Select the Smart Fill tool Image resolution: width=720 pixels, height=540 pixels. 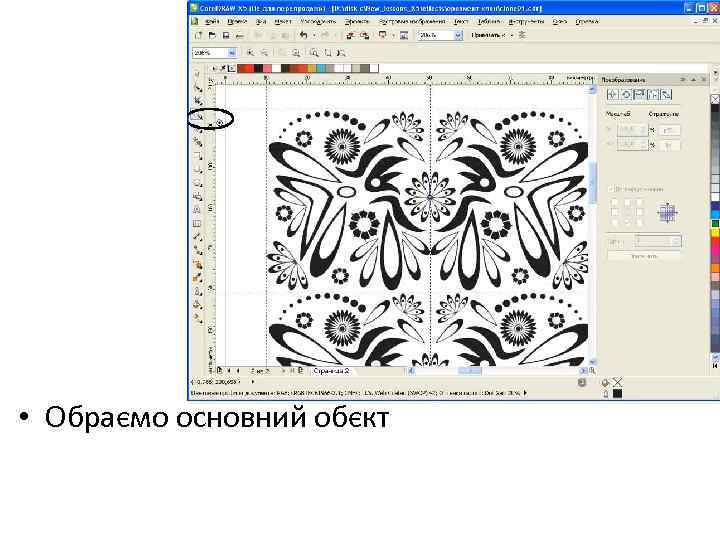tap(197, 143)
